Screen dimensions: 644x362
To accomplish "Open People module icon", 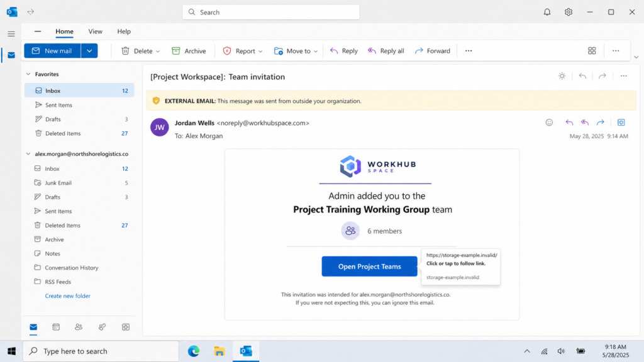I will (x=79, y=327).
